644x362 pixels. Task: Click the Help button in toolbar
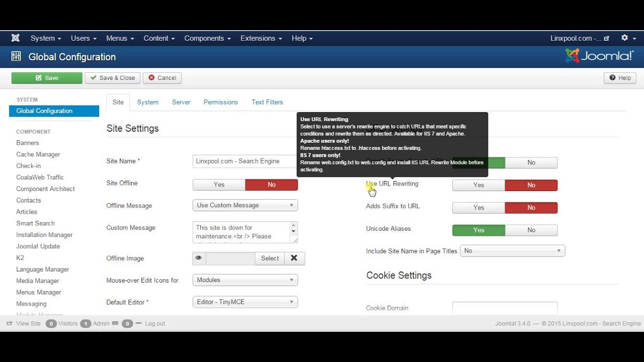pos(620,78)
